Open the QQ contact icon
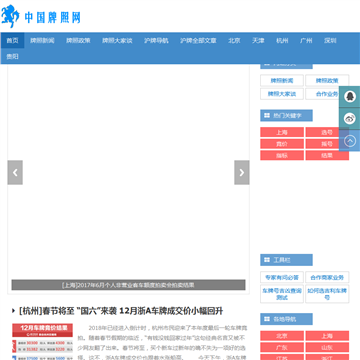Viewport: 360px width, 360px height. pyautogui.click(x=350, y=97)
